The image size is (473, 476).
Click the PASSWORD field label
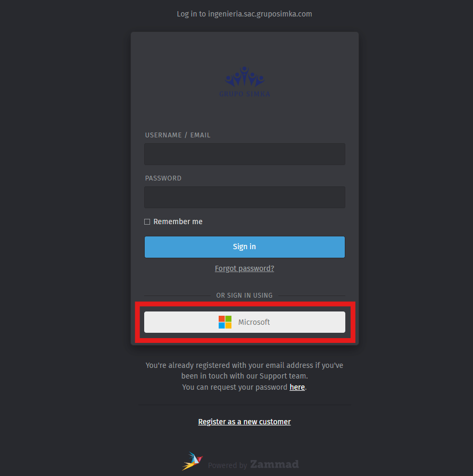pyautogui.click(x=163, y=178)
